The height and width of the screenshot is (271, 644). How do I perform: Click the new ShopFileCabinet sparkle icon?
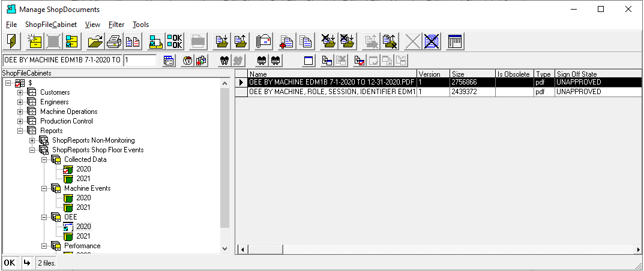pyautogui.click(x=34, y=41)
